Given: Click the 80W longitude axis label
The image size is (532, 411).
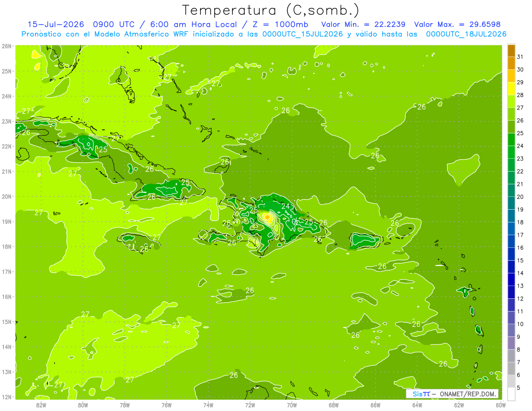Looking at the screenshot, I should coord(83,405).
